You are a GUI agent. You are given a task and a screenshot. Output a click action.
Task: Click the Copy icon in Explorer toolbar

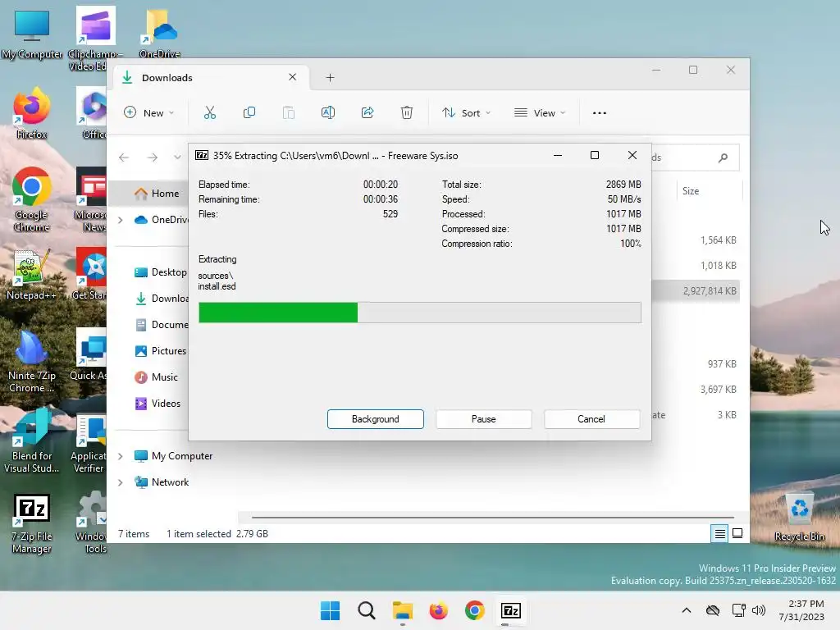[x=249, y=112]
